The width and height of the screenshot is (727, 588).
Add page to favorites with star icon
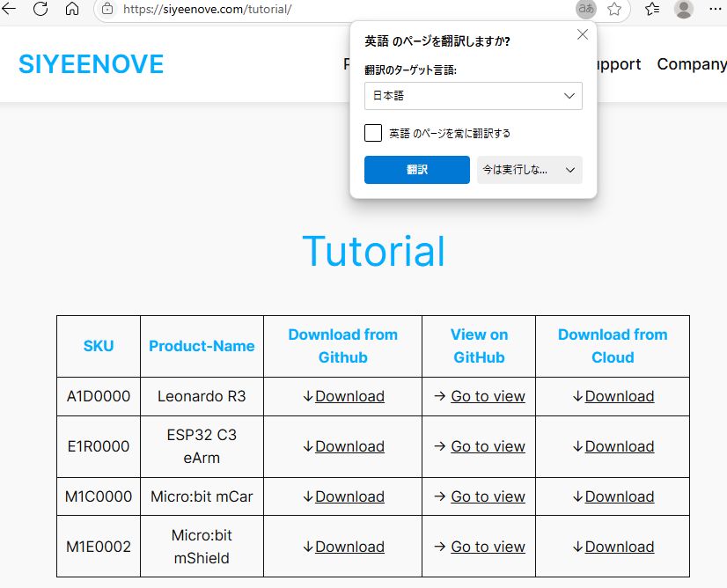point(614,9)
